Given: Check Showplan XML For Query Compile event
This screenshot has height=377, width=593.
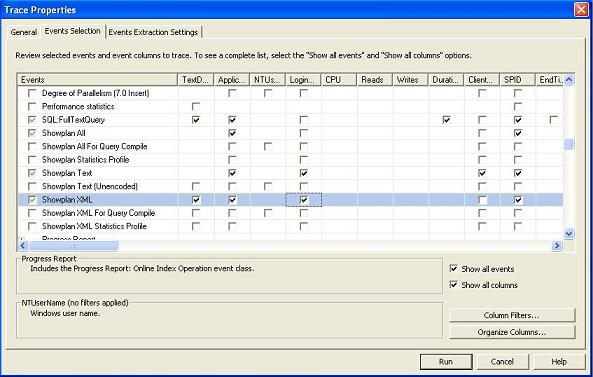Looking at the screenshot, I should pos(32,213).
